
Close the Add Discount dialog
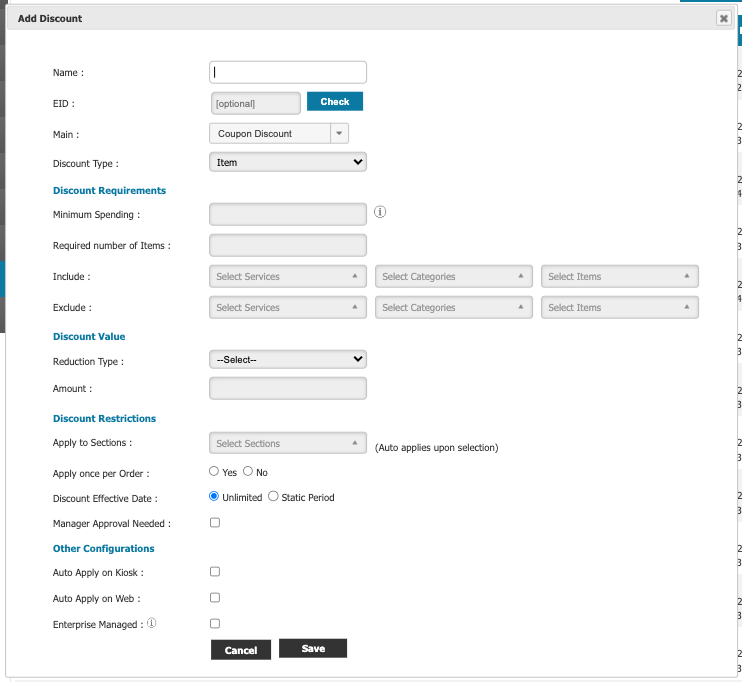pyautogui.click(x=723, y=18)
